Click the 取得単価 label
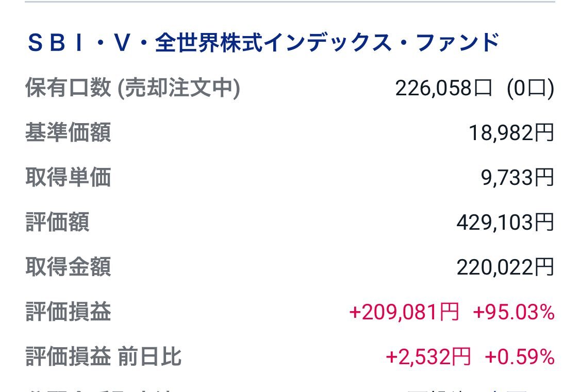This screenshot has height=392, width=580. pos(68,178)
